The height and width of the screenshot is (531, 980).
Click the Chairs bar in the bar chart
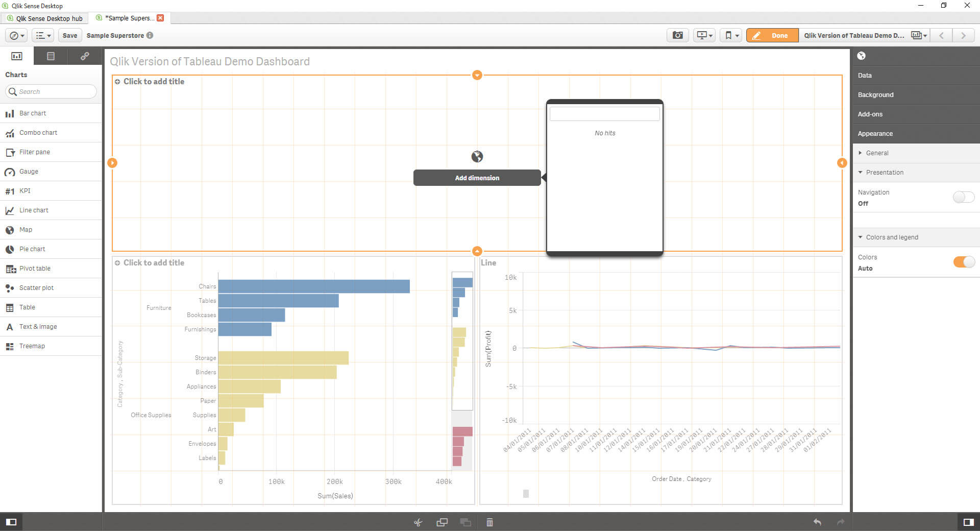314,286
